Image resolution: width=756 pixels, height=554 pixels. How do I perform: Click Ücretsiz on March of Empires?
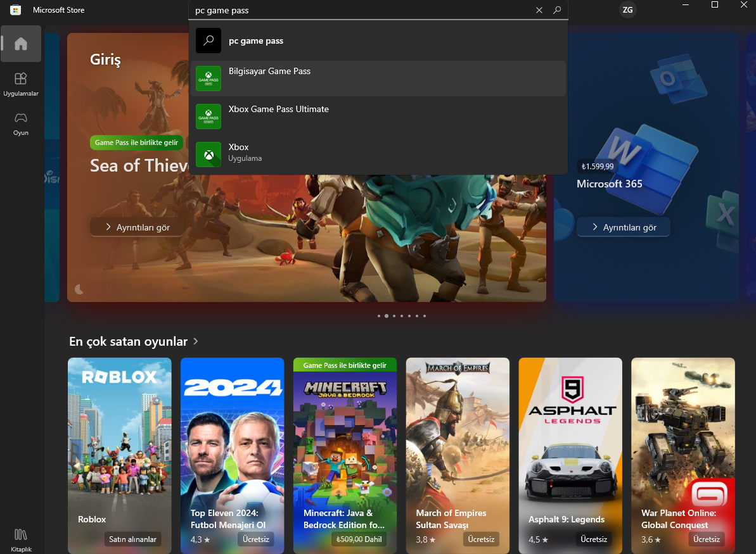tap(481, 539)
